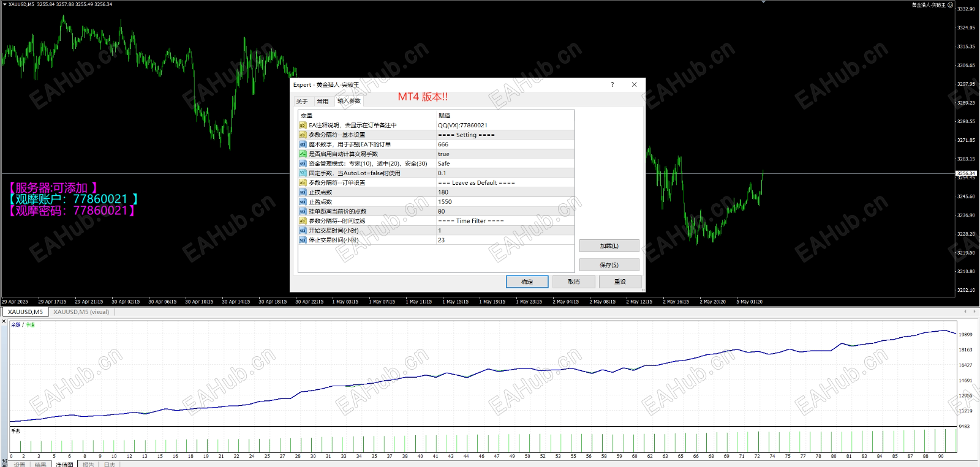Click the 净值 legend label in equity graph
This screenshot has height=467, width=980.
30,325
